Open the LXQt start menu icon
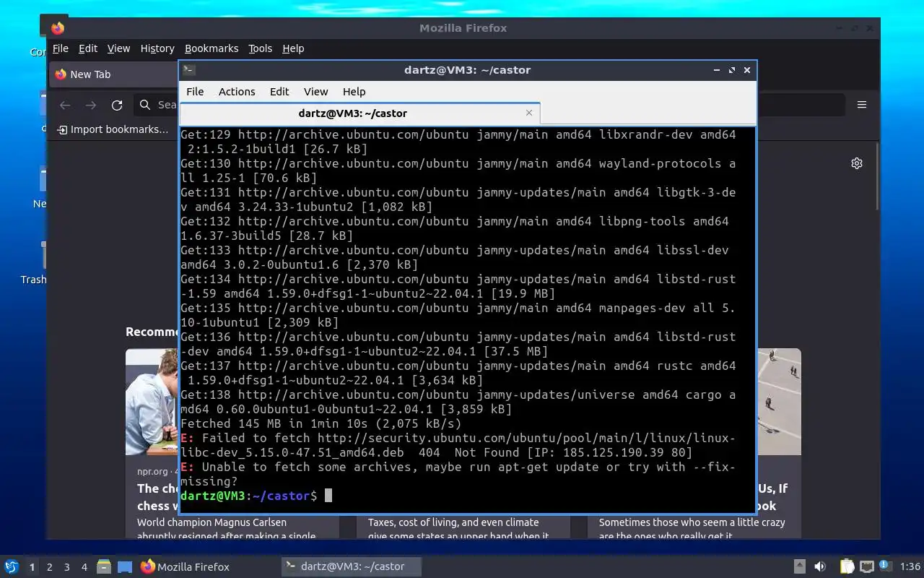Image resolution: width=924 pixels, height=578 pixels. [11, 566]
